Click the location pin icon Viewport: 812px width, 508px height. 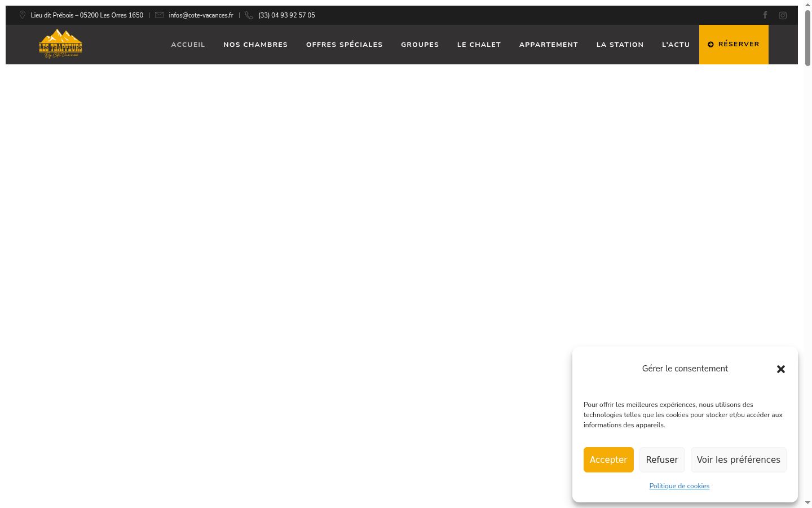23,15
